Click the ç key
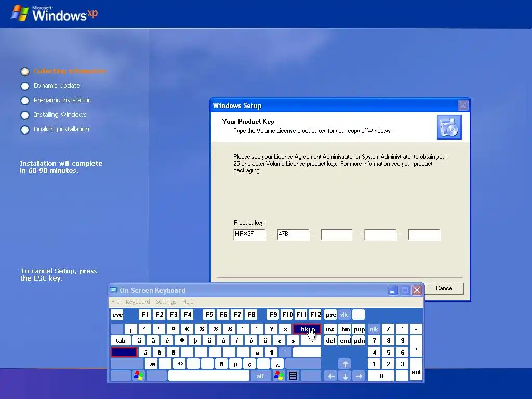Viewport: 532px width, 399px height. (x=250, y=364)
